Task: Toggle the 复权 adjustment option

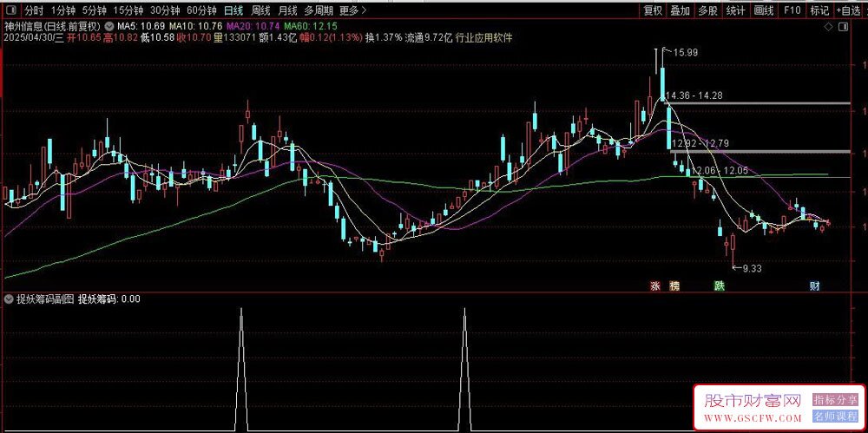Action: coord(653,10)
